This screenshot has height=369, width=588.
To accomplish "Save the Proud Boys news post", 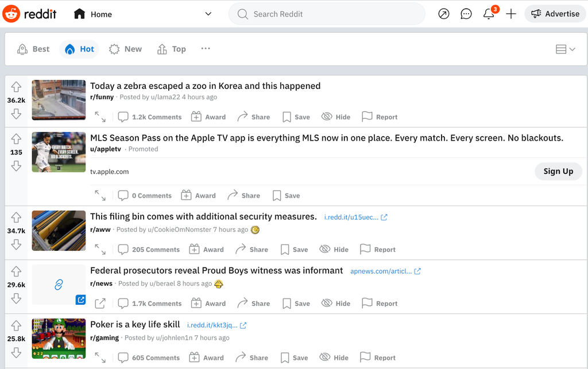I will pyautogui.click(x=296, y=304).
